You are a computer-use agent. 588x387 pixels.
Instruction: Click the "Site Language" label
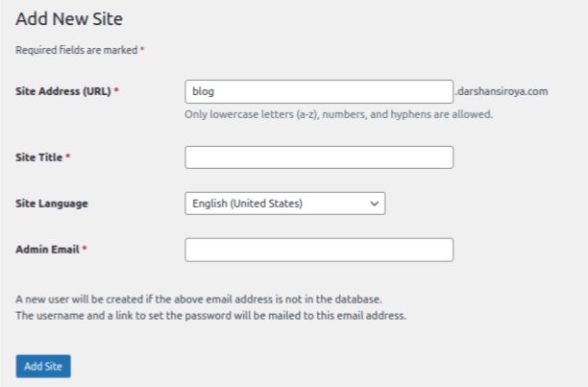52,204
